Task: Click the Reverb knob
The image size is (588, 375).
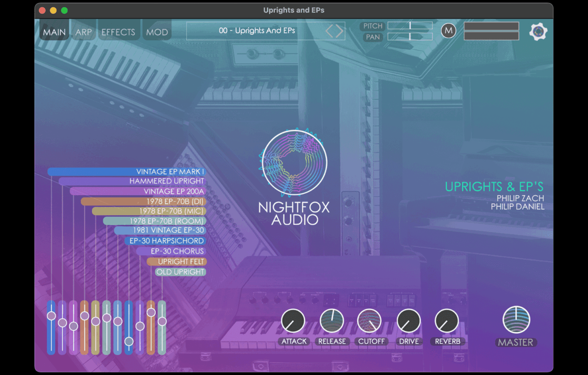Action: [446, 321]
